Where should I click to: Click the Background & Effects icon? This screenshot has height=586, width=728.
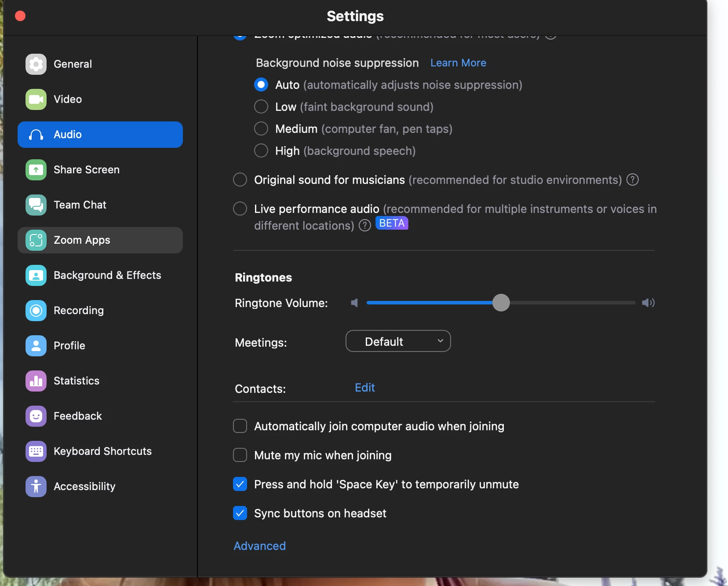36,275
